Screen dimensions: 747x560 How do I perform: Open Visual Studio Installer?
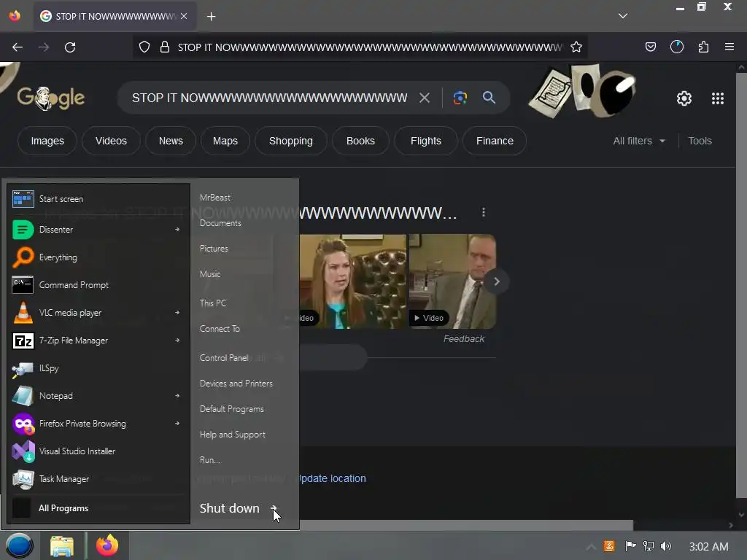tap(98, 451)
